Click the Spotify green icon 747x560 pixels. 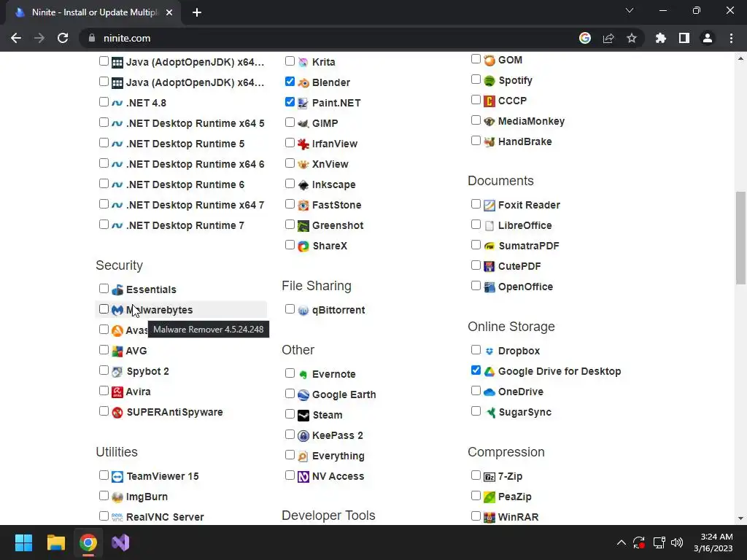[489, 81]
